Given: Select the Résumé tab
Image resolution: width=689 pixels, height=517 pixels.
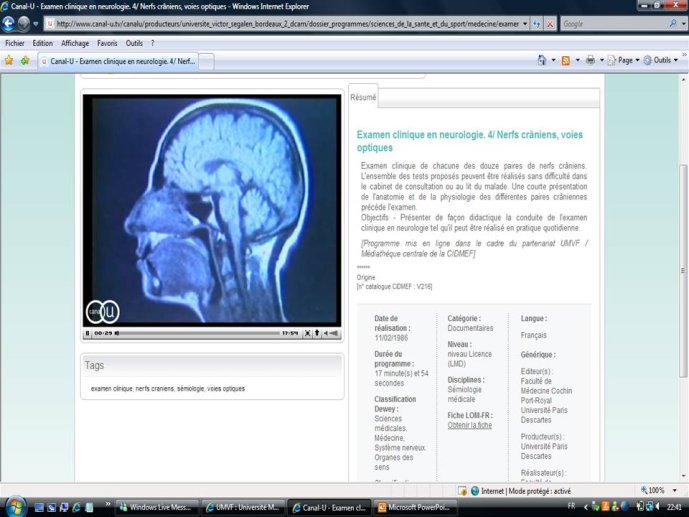Looking at the screenshot, I should click(x=363, y=97).
